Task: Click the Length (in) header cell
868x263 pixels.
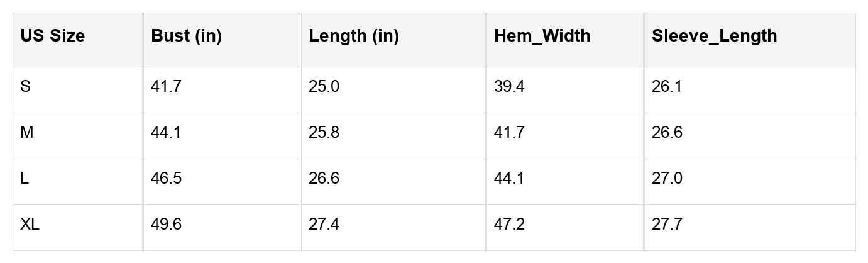Action: tap(354, 36)
